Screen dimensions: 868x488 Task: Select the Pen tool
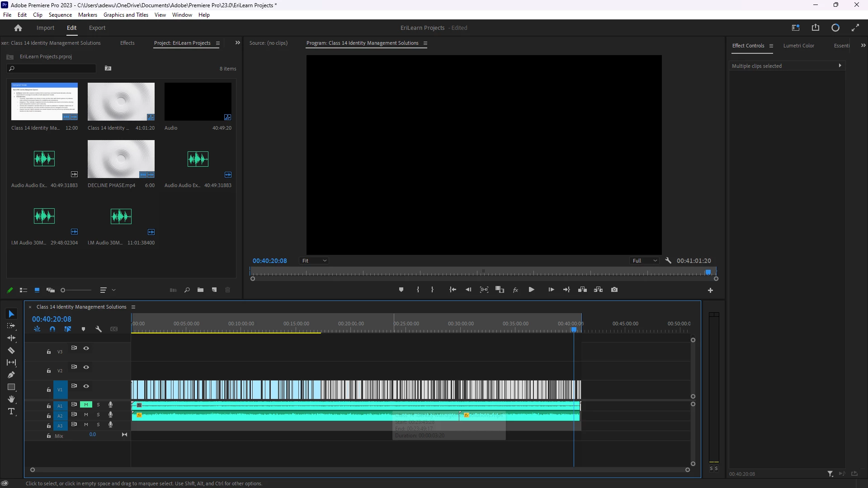[11, 375]
